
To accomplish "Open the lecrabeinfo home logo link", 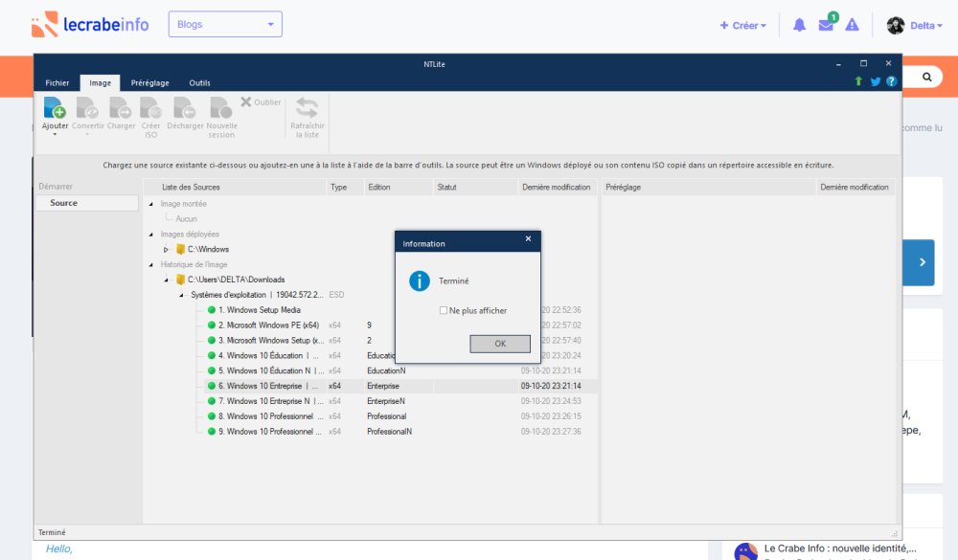I will pos(90,25).
